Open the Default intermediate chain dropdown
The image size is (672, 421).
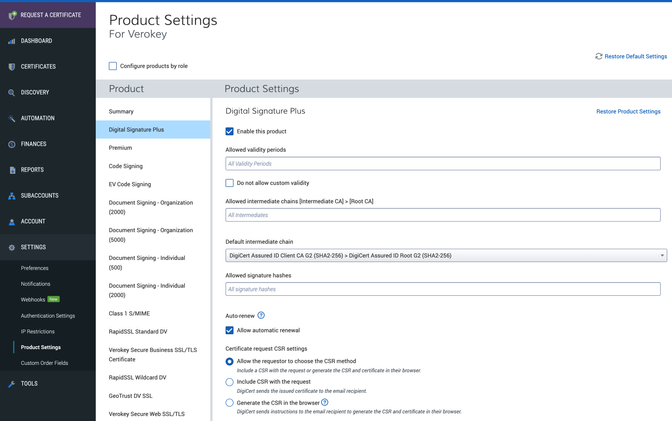click(x=443, y=255)
